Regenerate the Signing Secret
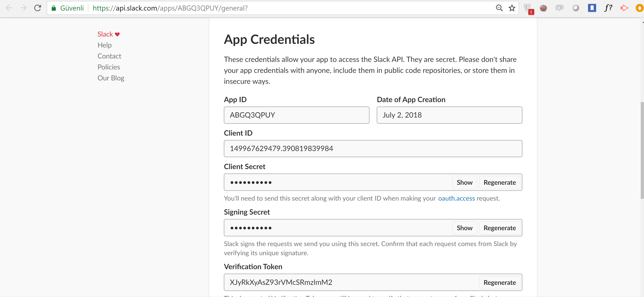 pyautogui.click(x=499, y=228)
